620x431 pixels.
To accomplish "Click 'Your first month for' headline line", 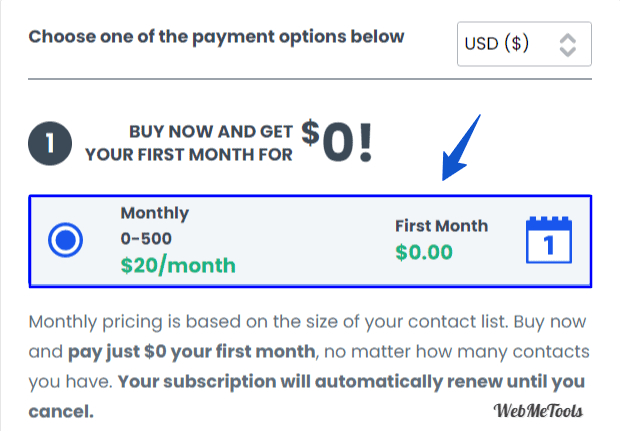I will point(189,155).
